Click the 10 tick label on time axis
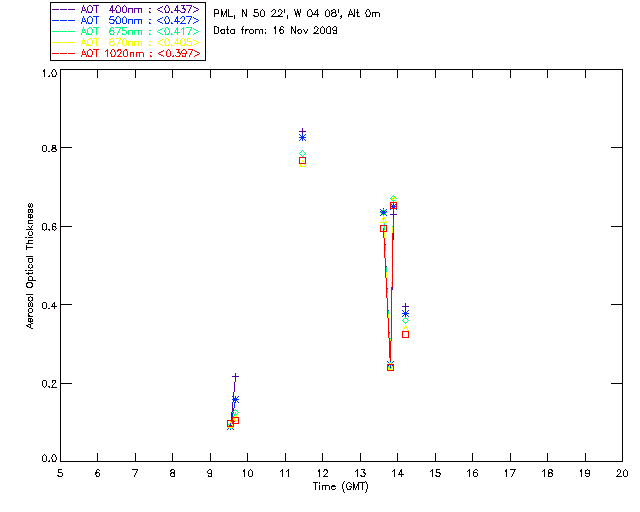Image resolution: width=640 pixels, height=512 pixels. coord(247,473)
